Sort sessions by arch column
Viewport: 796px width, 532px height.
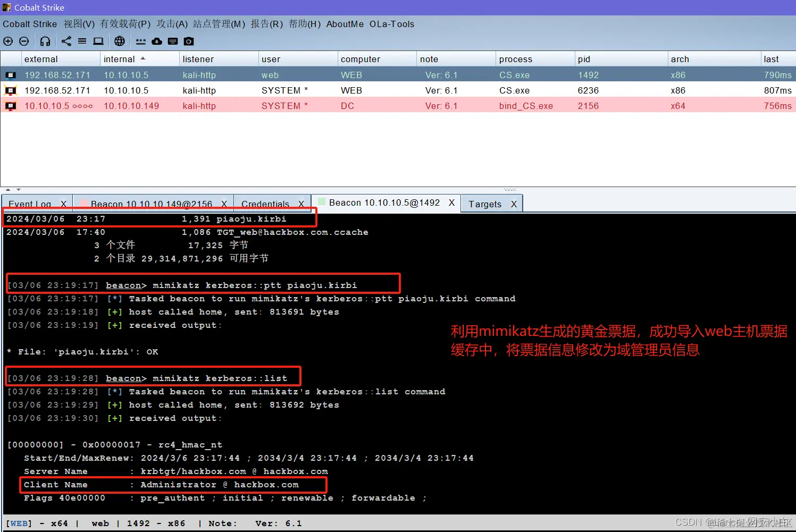pos(714,59)
